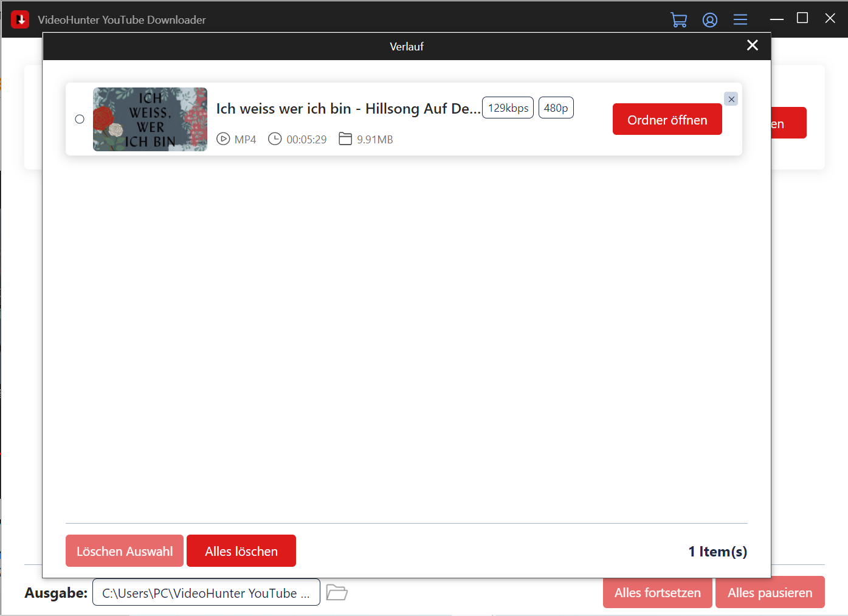Remove the history item with small x
Image resolution: width=848 pixels, height=616 pixels.
(x=731, y=99)
